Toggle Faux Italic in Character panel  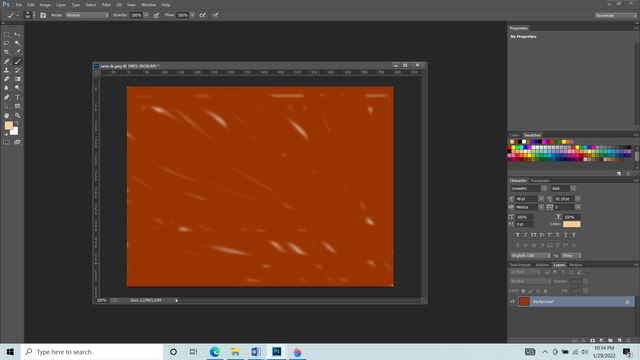pos(525,235)
